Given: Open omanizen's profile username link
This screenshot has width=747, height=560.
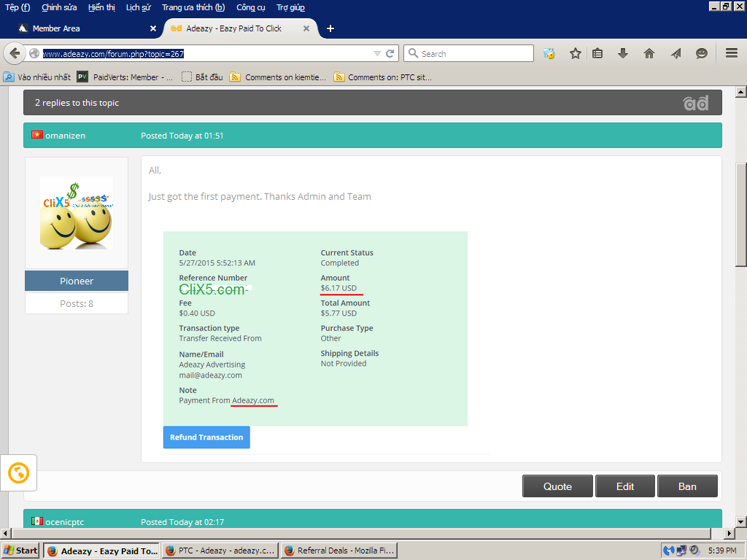Looking at the screenshot, I should pos(65,136).
